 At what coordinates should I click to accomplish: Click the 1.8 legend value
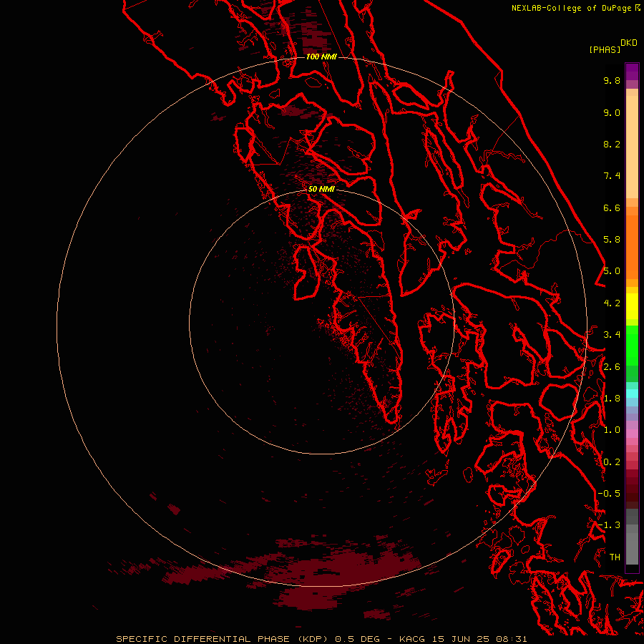pyautogui.click(x=612, y=399)
